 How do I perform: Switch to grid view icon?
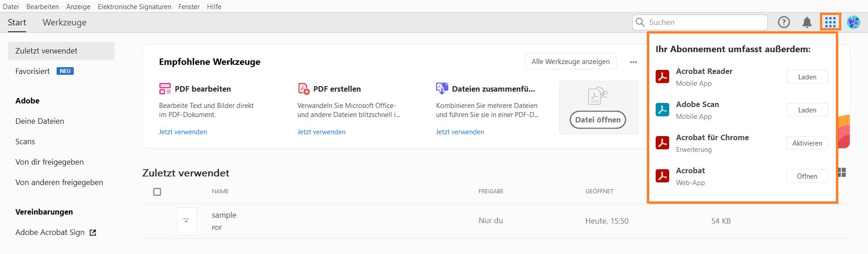842,172
